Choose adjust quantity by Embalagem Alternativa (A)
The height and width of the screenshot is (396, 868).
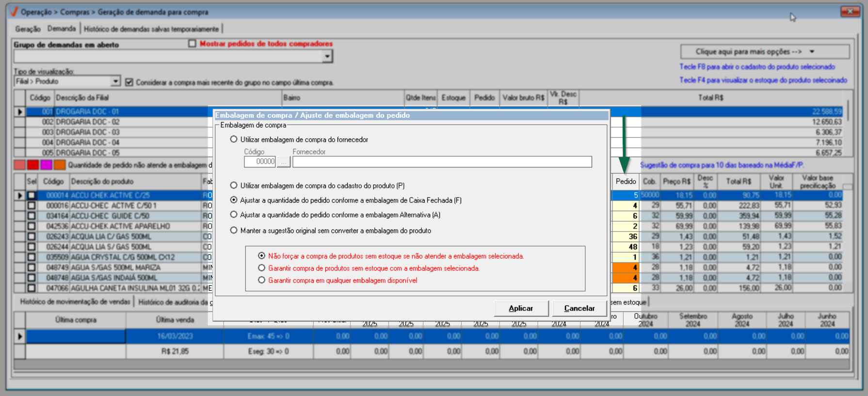click(234, 214)
